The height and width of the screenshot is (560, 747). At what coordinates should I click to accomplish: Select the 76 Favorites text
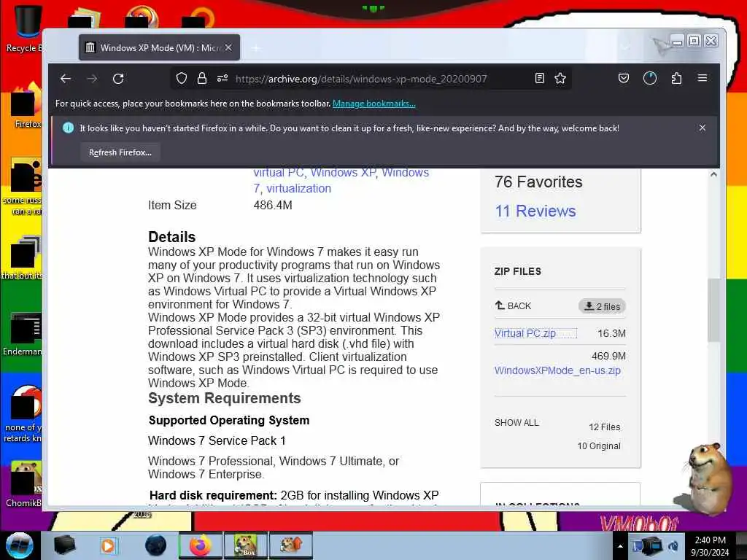(538, 182)
